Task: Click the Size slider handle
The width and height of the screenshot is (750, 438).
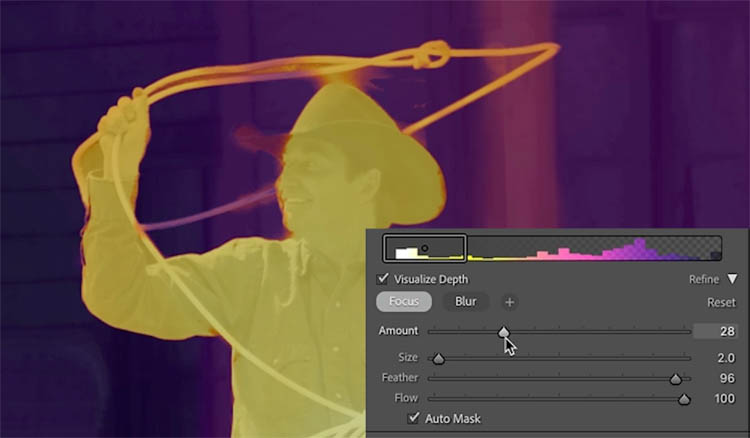Action: click(439, 359)
